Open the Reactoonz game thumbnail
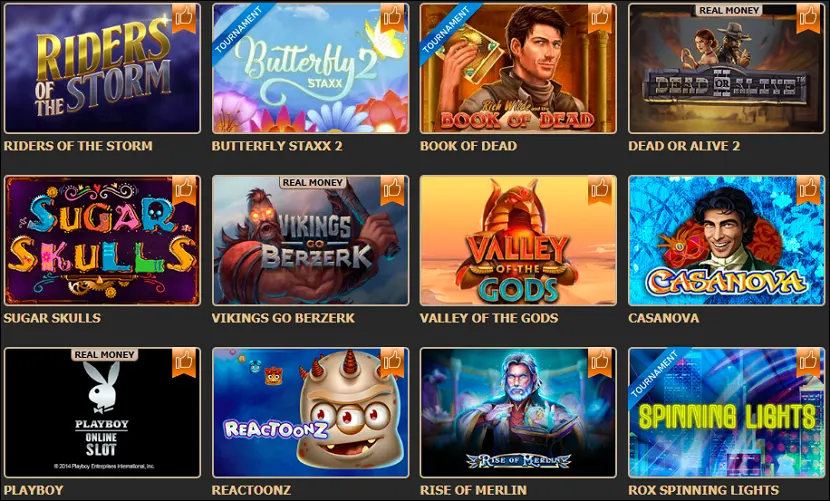 click(311, 413)
